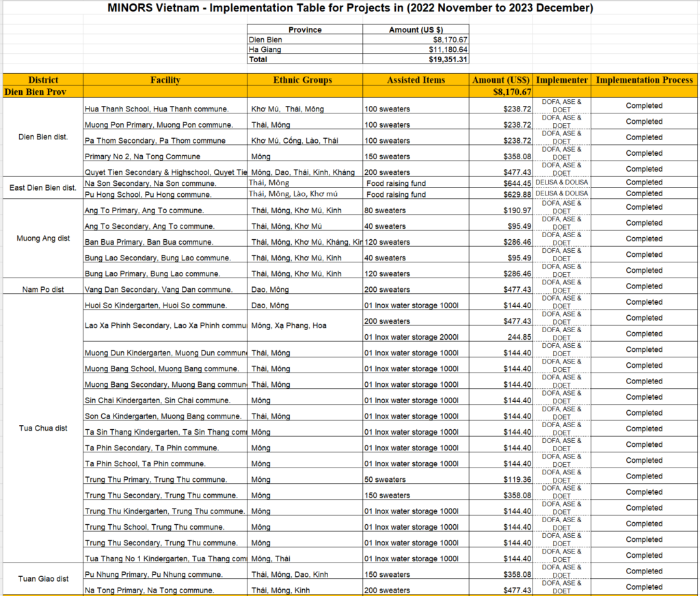Select the 'Ethnic Groups' column header
This screenshot has height=596, width=700.
point(304,80)
